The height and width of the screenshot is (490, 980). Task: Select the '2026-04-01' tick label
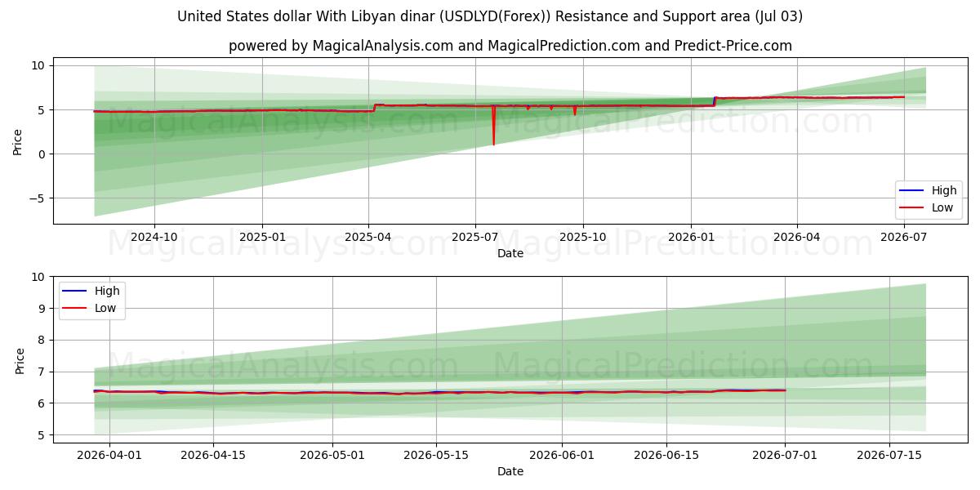109,455
